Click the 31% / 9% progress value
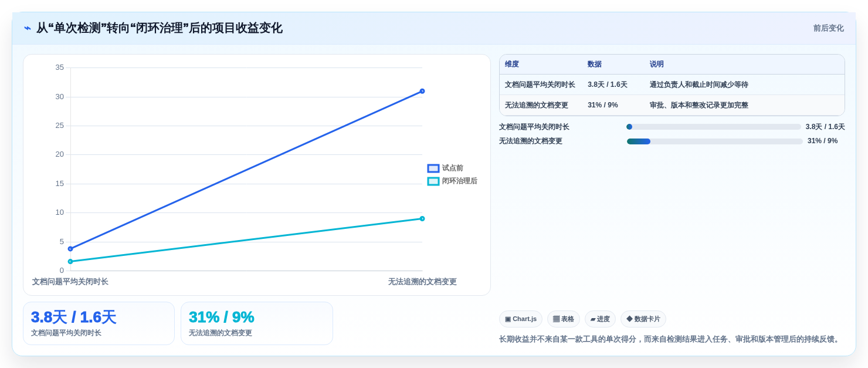The height and width of the screenshot is (368, 868). 823,141
